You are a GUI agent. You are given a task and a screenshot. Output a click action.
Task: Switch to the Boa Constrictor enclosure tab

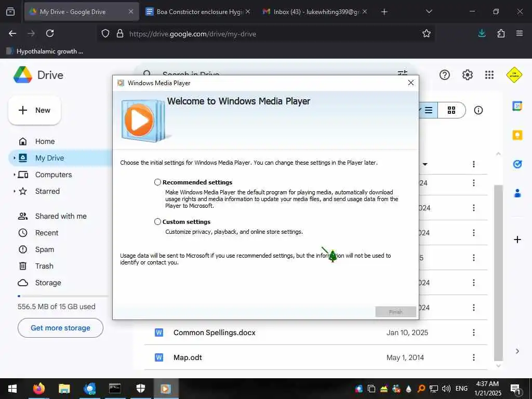pyautogui.click(x=198, y=11)
